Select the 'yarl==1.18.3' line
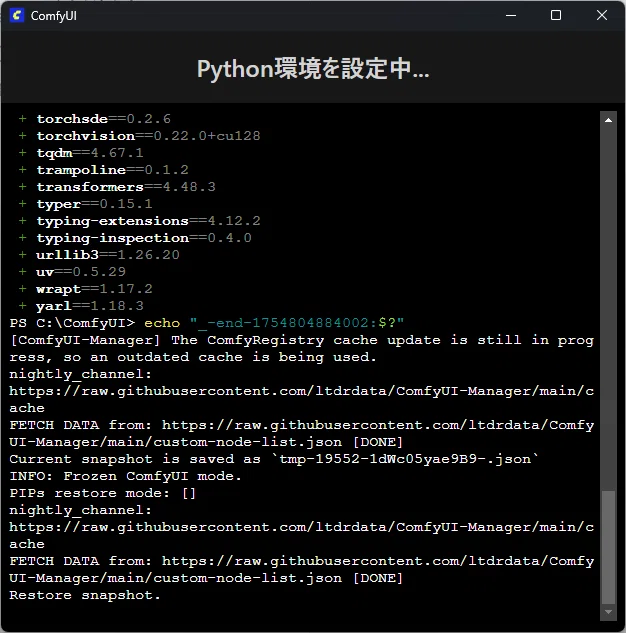626x633 pixels. coord(81,306)
